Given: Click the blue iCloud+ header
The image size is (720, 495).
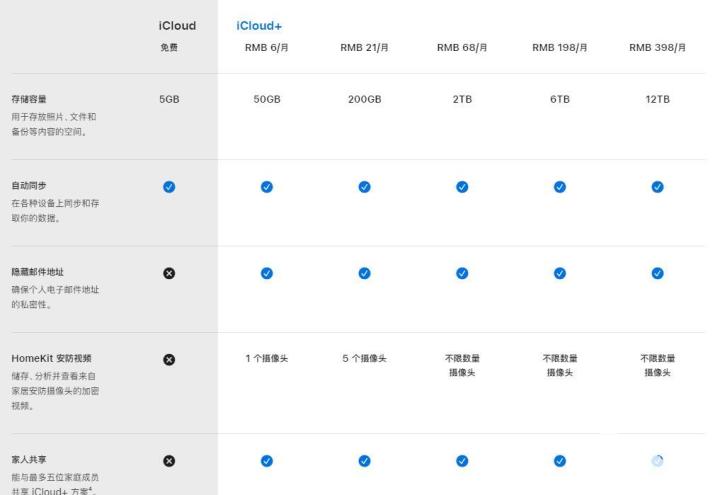Looking at the screenshot, I should (258, 25).
